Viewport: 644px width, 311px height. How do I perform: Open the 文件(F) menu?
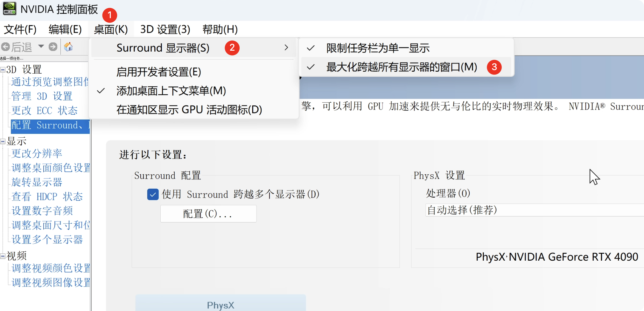20,29
